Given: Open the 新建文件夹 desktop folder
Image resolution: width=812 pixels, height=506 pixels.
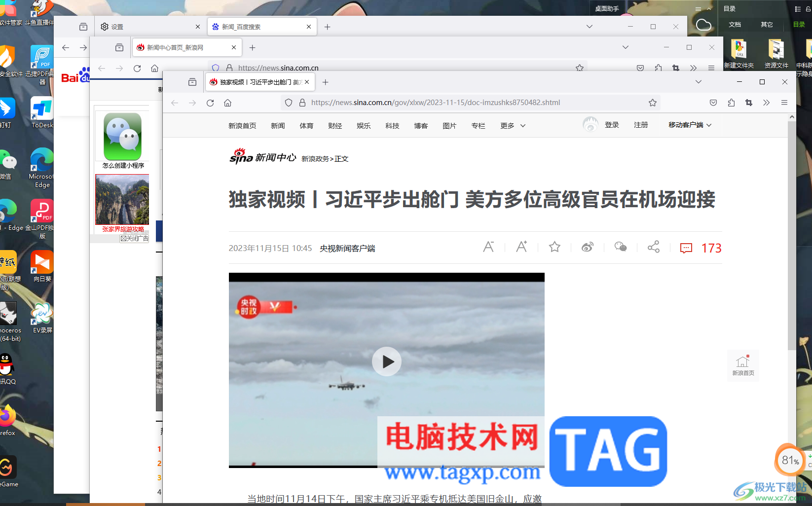Looking at the screenshot, I should [738, 54].
